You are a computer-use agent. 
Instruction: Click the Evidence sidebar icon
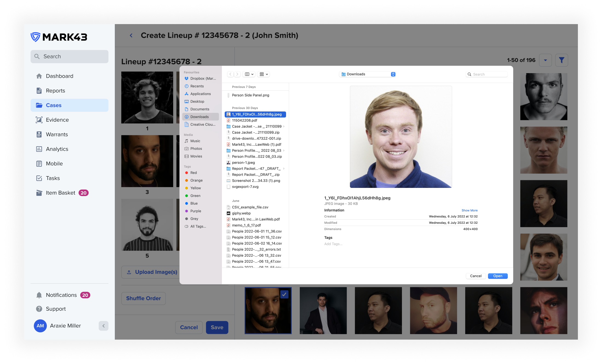coord(39,120)
